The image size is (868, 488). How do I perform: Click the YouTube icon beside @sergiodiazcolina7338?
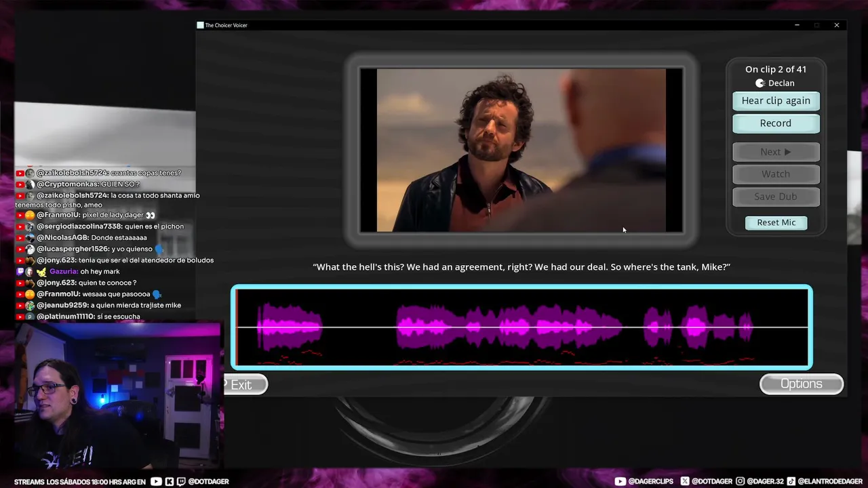pyautogui.click(x=20, y=226)
